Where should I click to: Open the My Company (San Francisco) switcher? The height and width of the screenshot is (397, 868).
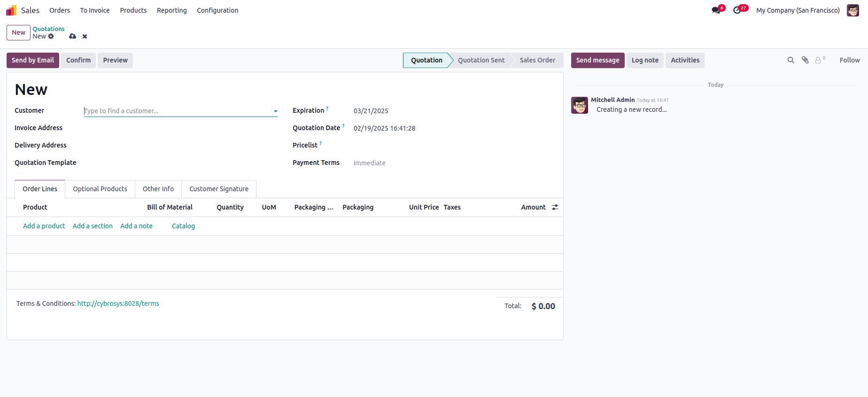point(798,10)
